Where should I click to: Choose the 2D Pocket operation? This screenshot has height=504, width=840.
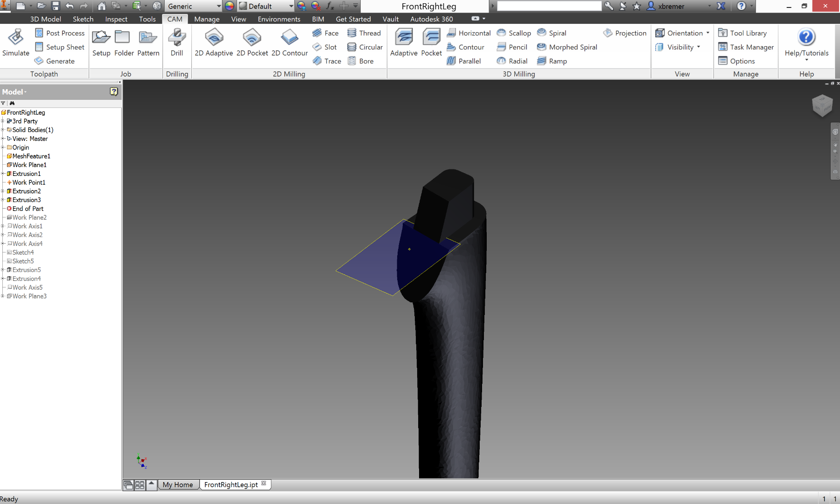coord(252,42)
